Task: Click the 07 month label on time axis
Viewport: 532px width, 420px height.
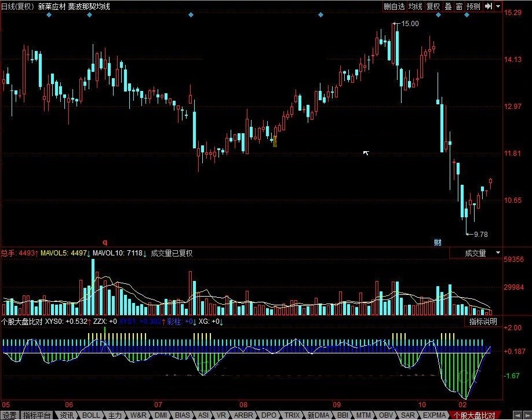Action: click(x=158, y=404)
